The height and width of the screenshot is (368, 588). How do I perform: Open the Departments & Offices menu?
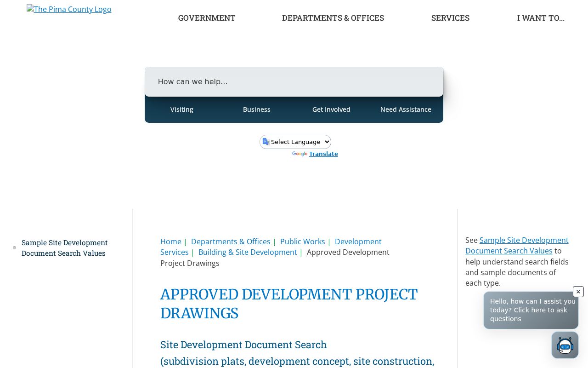tap(333, 18)
